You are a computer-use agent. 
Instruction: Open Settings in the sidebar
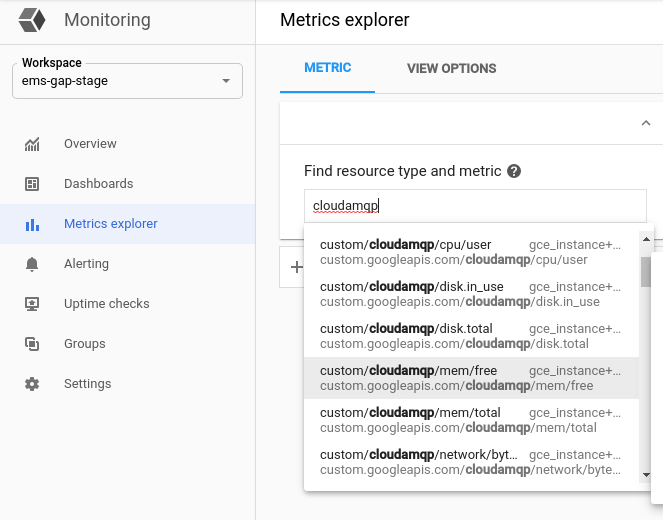pos(127,383)
